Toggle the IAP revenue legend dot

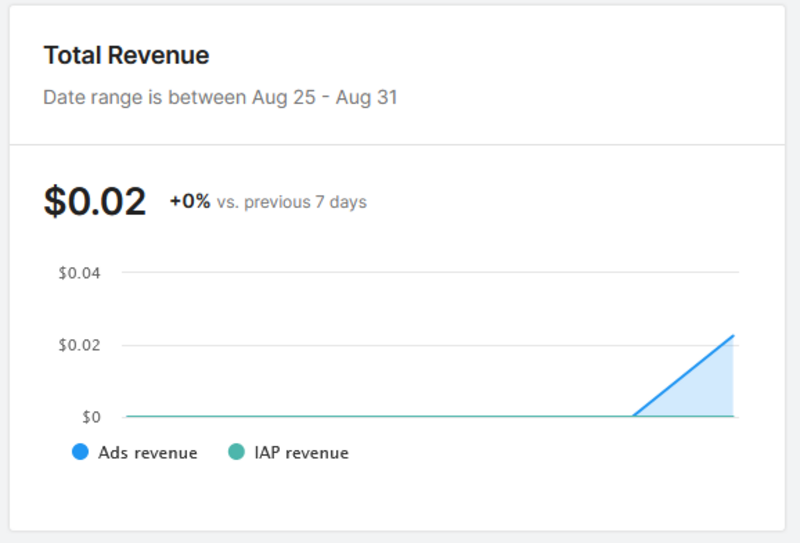click(x=236, y=452)
